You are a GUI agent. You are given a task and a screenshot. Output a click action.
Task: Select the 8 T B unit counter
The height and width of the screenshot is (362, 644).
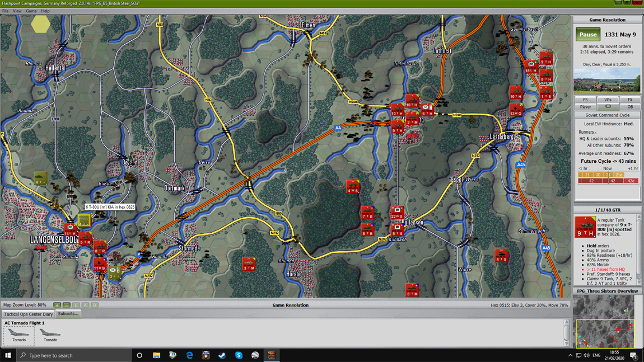[x=367, y=229]
